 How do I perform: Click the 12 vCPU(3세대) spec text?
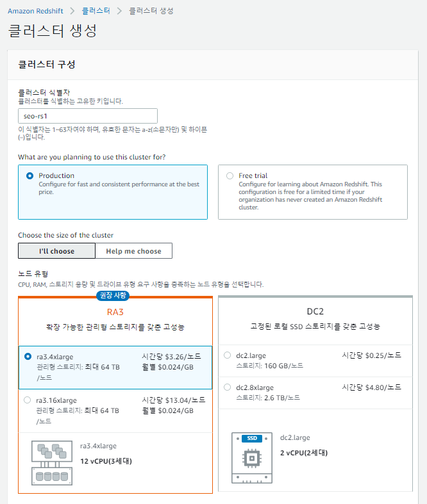[106, 461]
